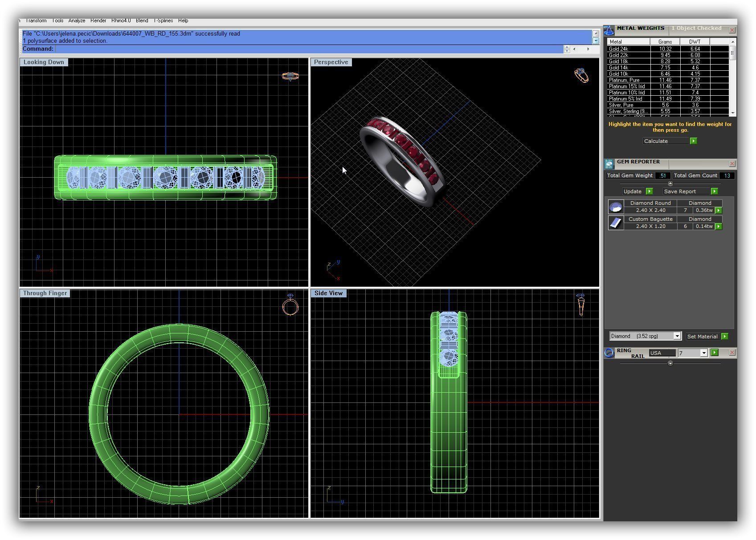Open the Transform menu
This screenshot has width=756, height=540.
36,20
